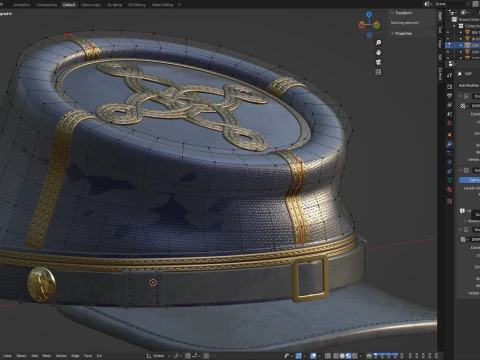Click the blue Z axis on navigation gizmo
The image size is (480, 360).
point(369,14)
